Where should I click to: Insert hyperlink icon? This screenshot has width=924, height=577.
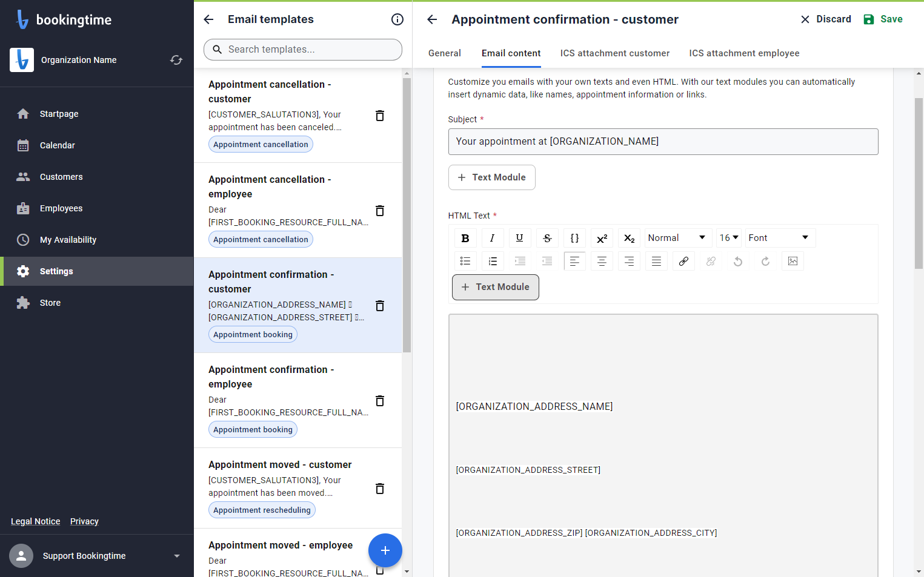coord(683,261)
